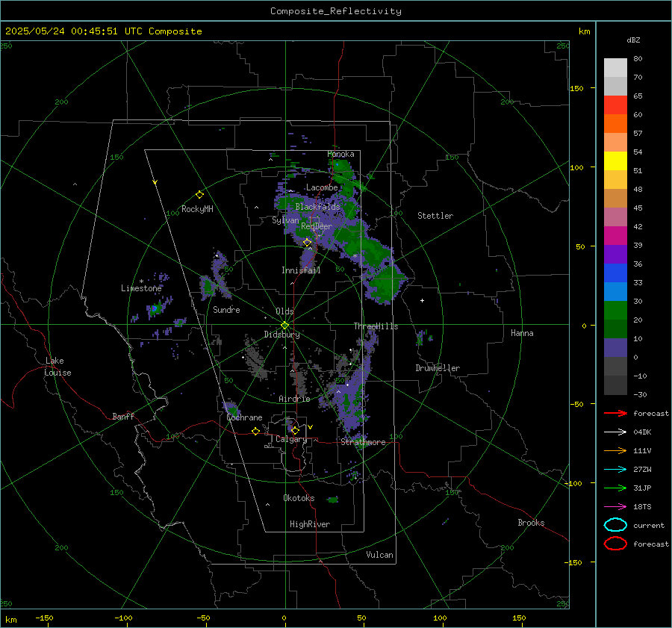Viewport: 672px width, 628px height.
Task: Click the yellow diamond marker above the Calgary label
Action: pyautogui.click(x=295, y=430)
